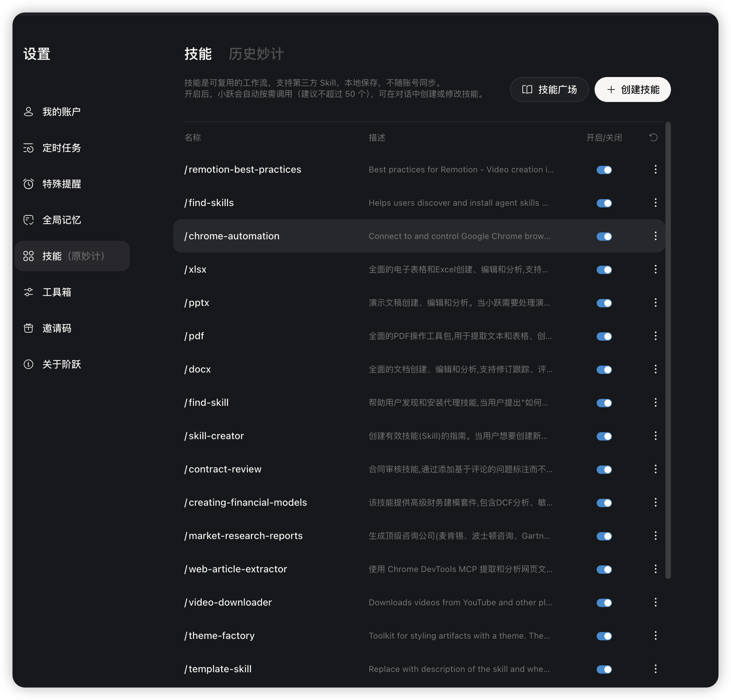Viewport: 731px width, 700px height.
Task: Open more options for chrome-automation
Action: [x=655, y=236]
